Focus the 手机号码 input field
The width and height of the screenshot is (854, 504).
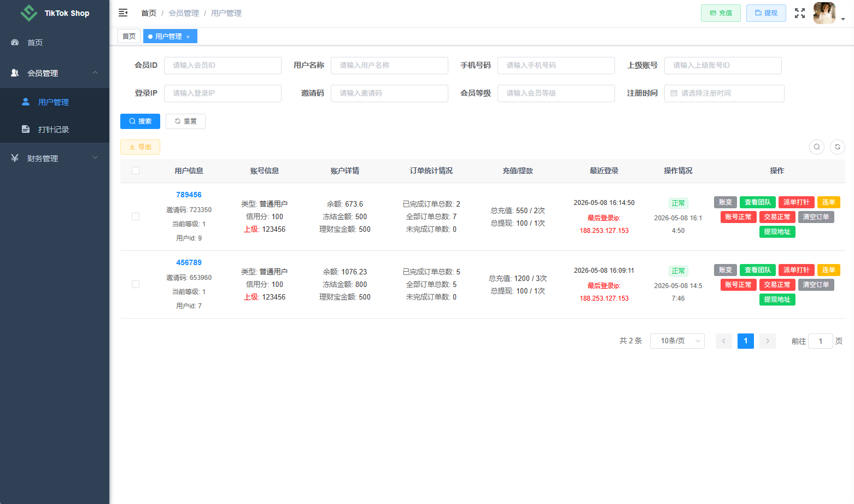[x=556, y=66]
